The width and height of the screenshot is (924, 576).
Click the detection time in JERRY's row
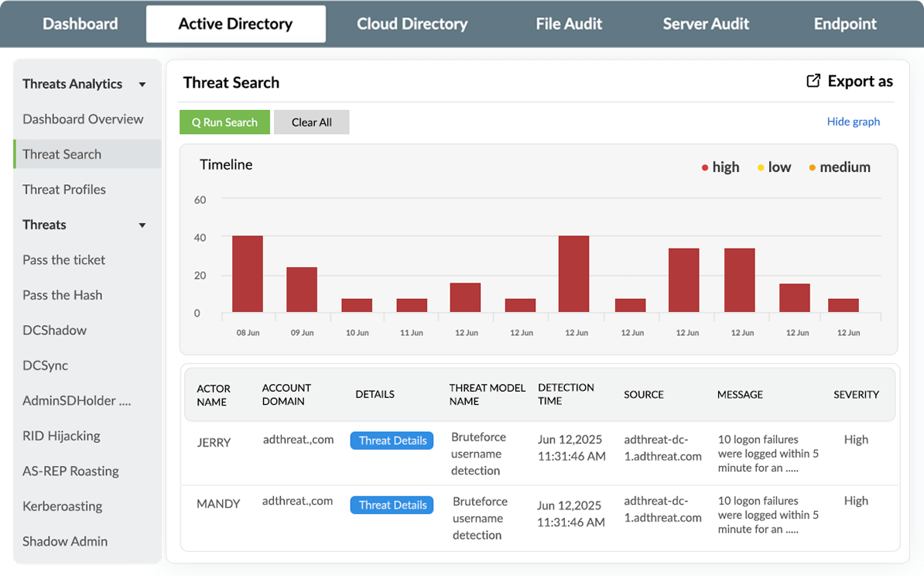click(571, 448)
